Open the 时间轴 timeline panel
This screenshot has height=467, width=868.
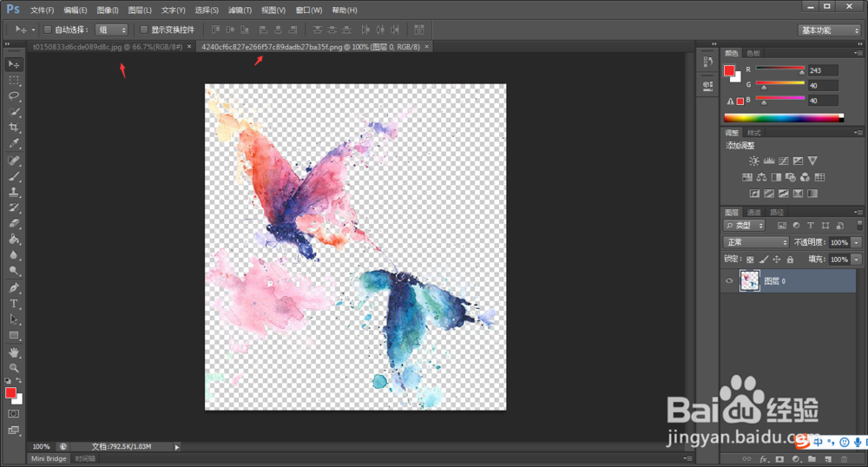click(x=85, y=458)
